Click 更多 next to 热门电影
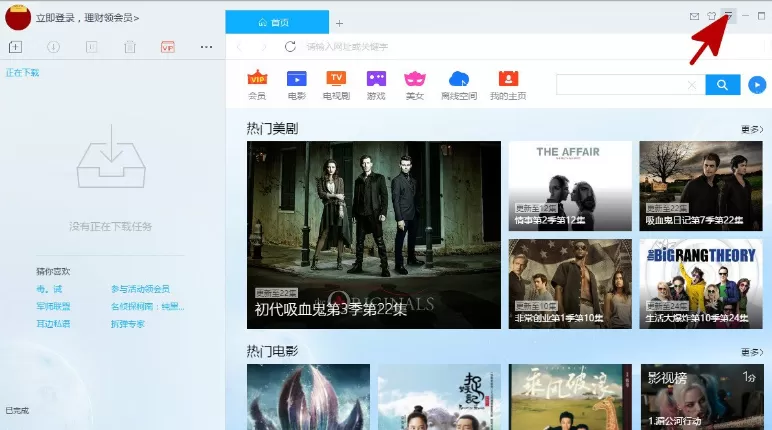This screenshot has height=430, width=772. (752, 352)
